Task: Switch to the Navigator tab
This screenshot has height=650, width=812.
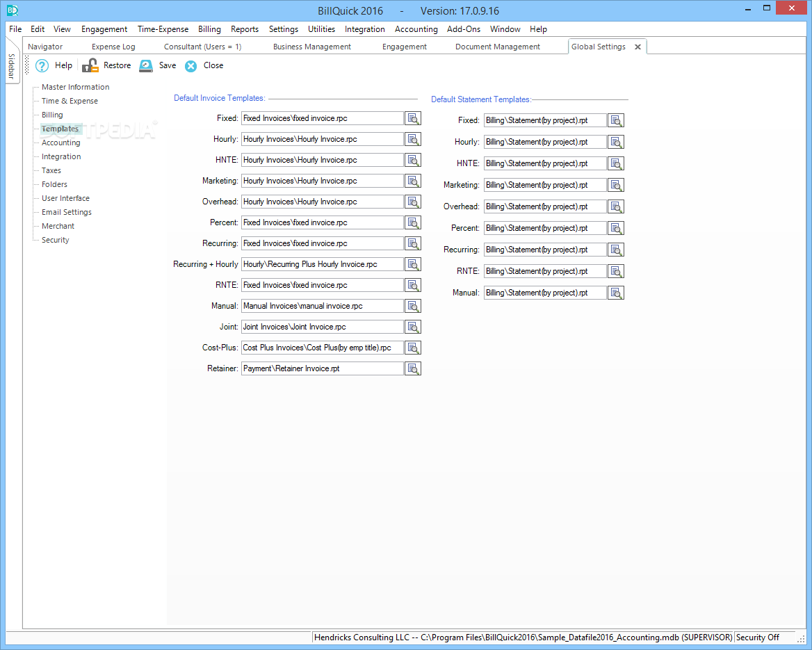Action: tap(45, 47)
